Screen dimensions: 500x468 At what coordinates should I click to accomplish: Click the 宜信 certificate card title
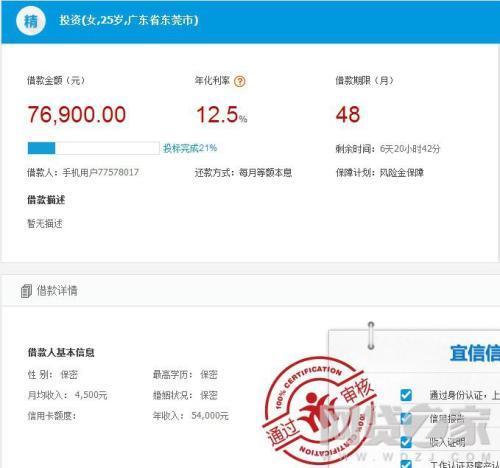475,353
